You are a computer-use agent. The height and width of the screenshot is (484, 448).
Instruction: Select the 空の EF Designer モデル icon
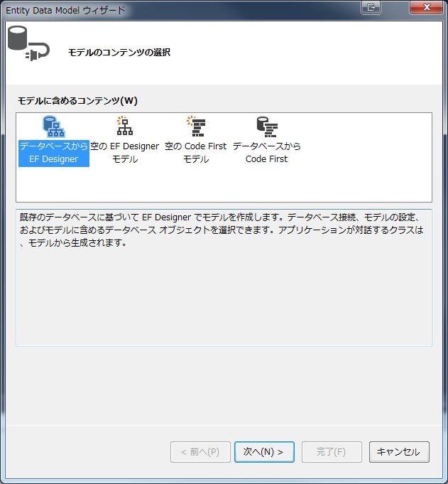point(124,126)
